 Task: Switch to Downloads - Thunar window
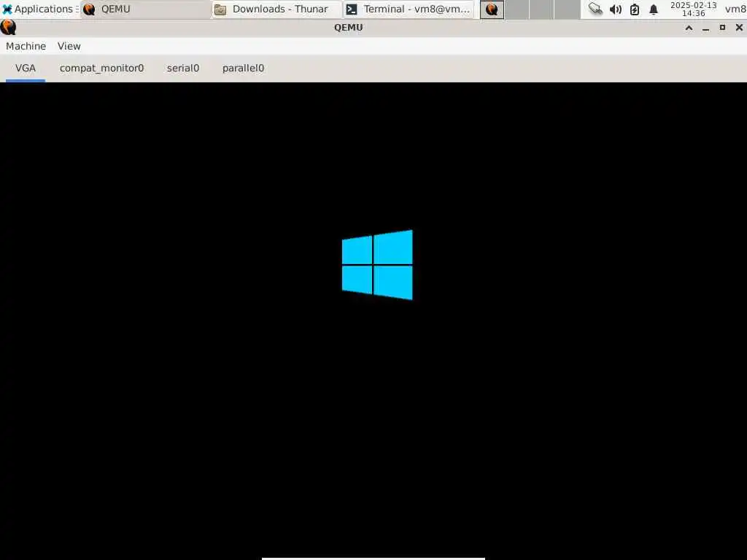(x=277, y=9)
